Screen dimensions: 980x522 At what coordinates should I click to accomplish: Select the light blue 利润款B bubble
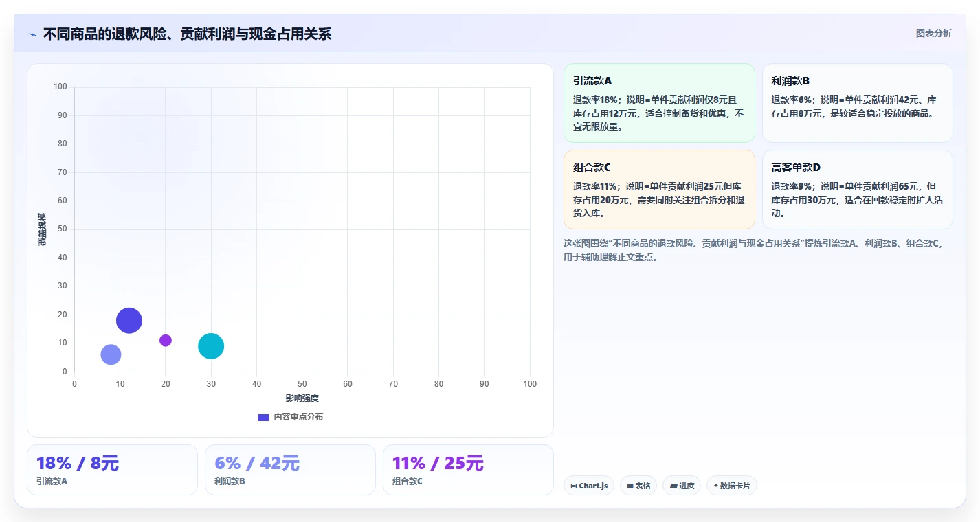coord(111,354)
